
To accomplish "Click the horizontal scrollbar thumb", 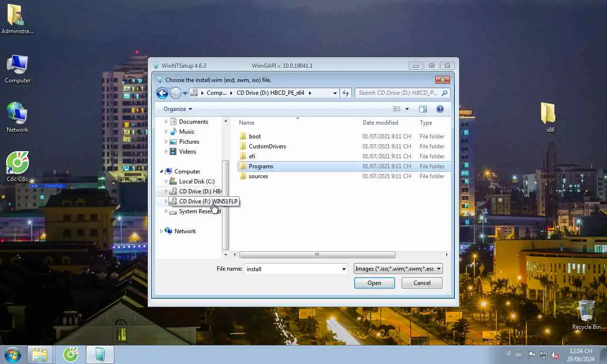I will pos(317,255).
